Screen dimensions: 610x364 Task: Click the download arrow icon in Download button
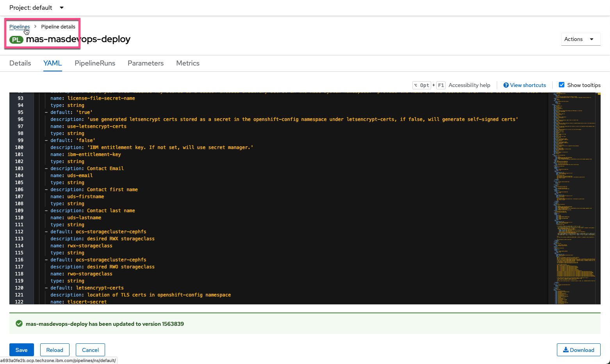point(565,350)
